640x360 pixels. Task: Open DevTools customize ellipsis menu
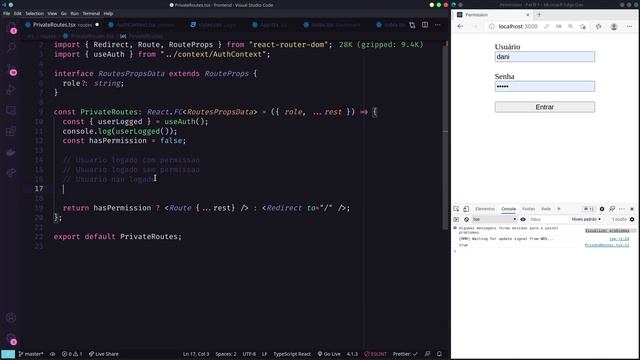[x=622, y=209]
